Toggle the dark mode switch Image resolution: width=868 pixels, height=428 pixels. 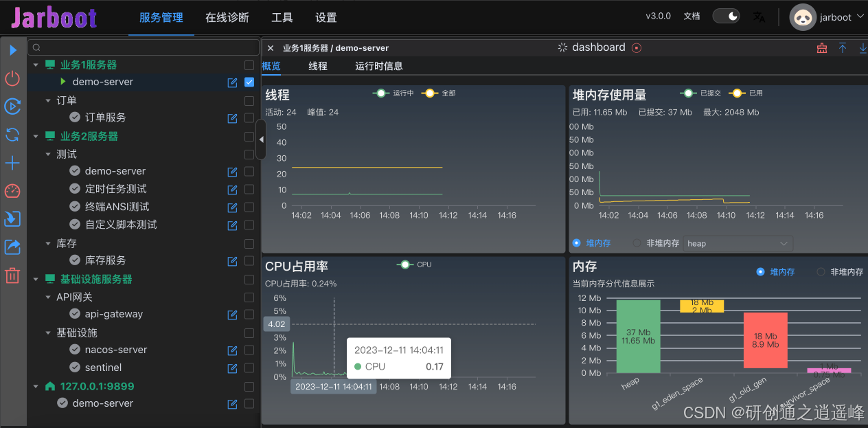726,16
